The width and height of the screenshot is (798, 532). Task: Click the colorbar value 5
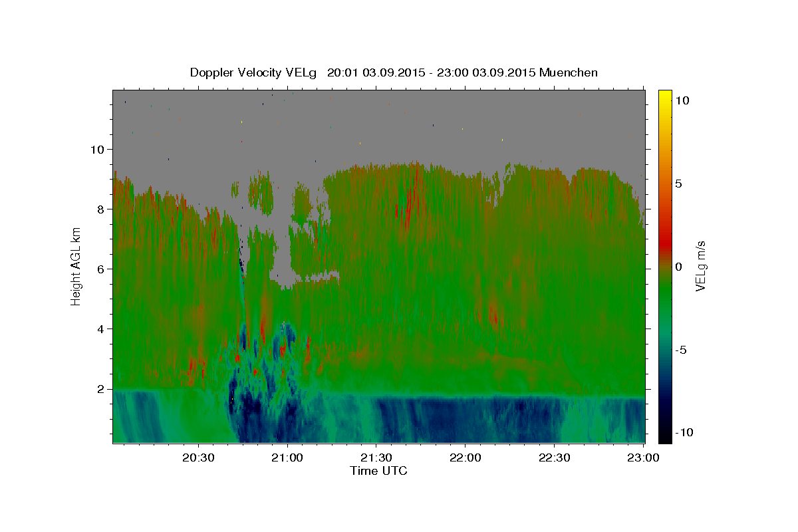[x=679, y=184]
